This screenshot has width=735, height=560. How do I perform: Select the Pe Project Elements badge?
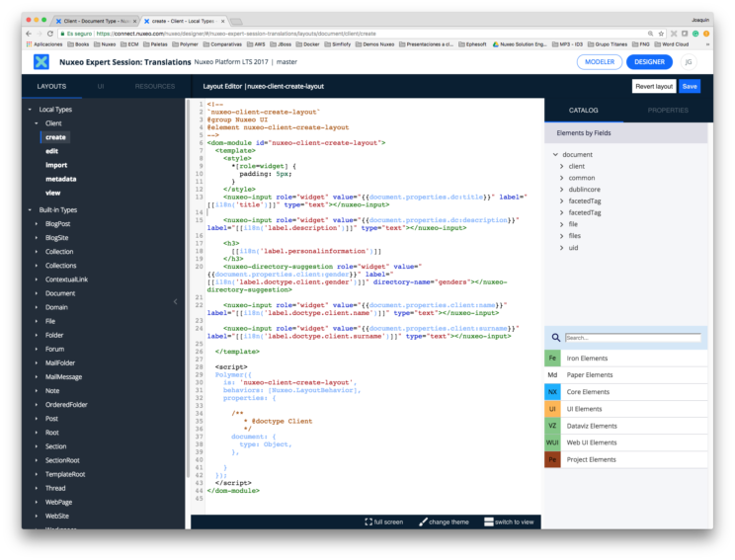click(x=552, y=459)
